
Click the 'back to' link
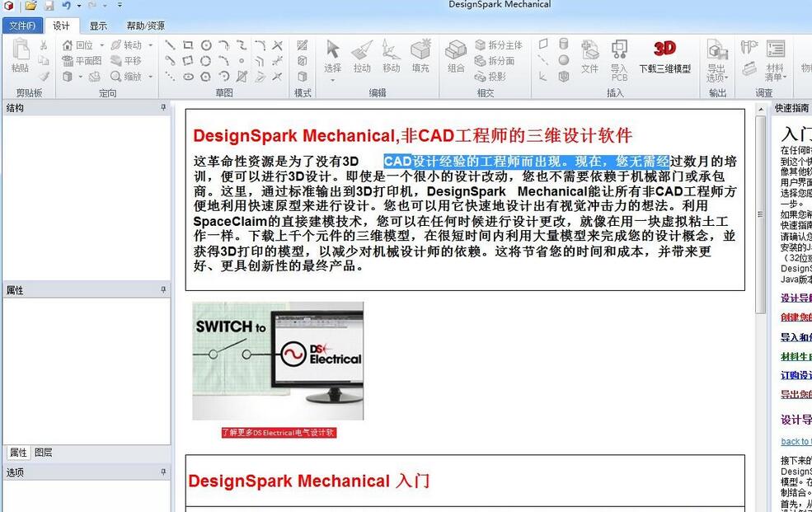[x=796, y=441]
